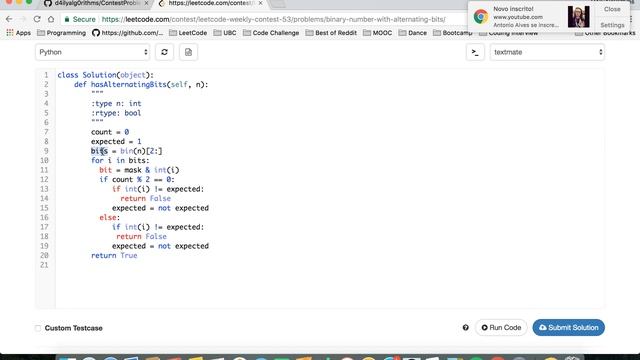The width and height of the screenshot is (640, 360).
Task: Click the Run Code button
Action: click(501, 328)
